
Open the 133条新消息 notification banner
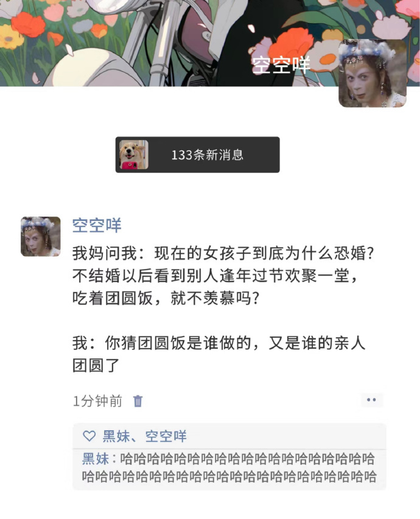(x=197, y=155)
